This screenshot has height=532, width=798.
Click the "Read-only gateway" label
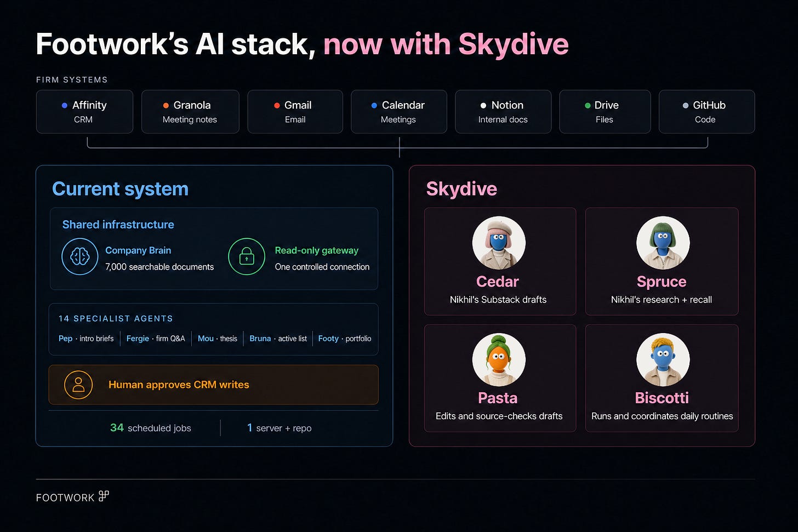click(x=317, y=250)
